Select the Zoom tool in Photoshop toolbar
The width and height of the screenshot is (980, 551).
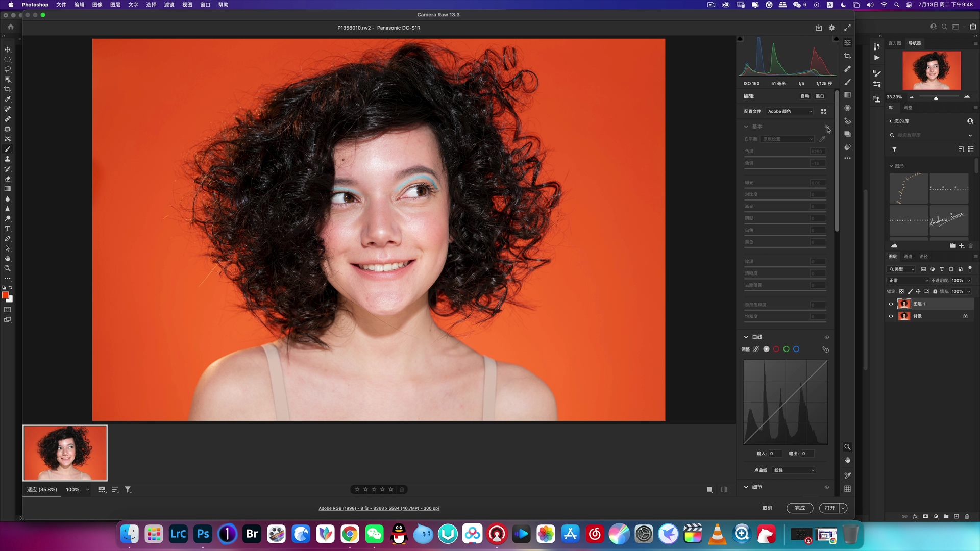pyautogui.click(x=8, y=268)
